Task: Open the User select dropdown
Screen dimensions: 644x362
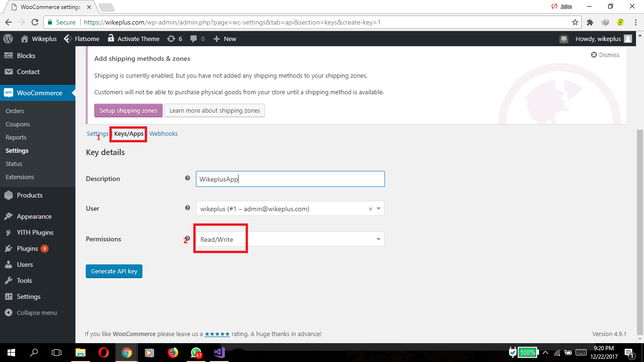Action: click(x=290, y=208)
